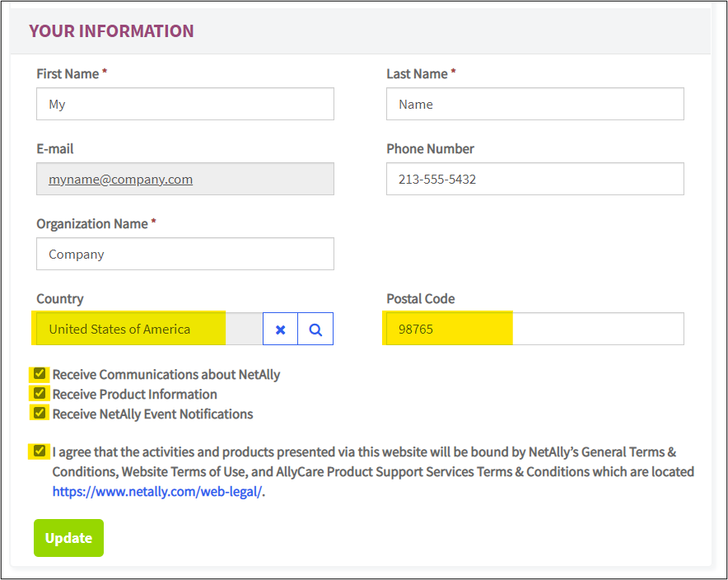This screenshot has width=728, height=580.
Task: Open country search with magnifier icon
Action: (315, 330)
